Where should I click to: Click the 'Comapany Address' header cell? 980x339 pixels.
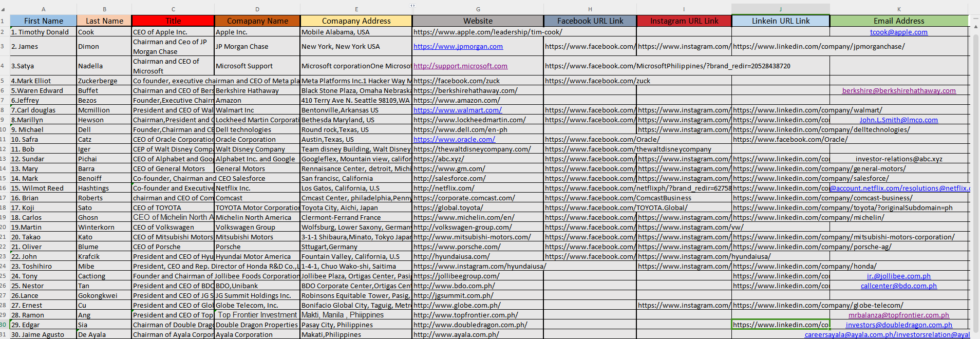coord(356,21)
